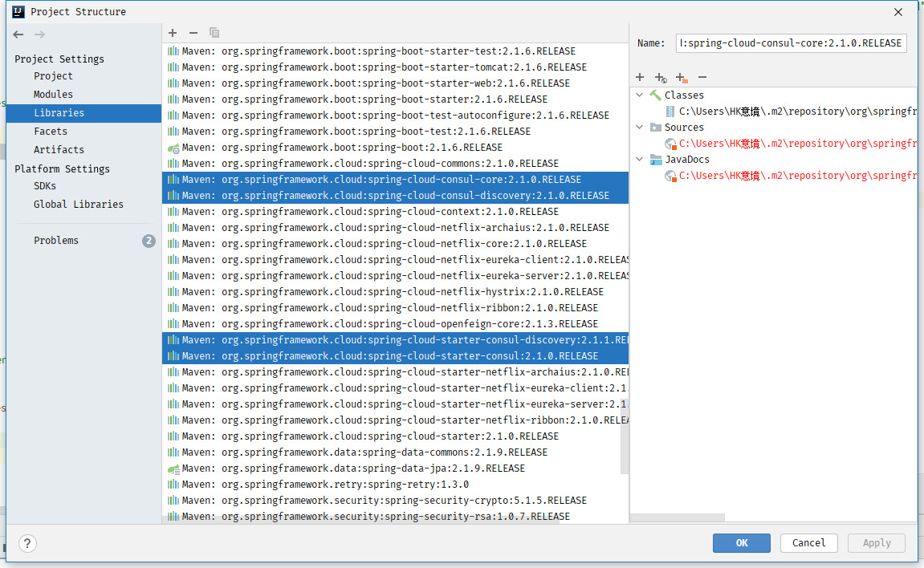Select spring-cloud-starter-consul:2.1.0.RELEASE library
Viewport: 924px width, 568px height.
point(395,356)
